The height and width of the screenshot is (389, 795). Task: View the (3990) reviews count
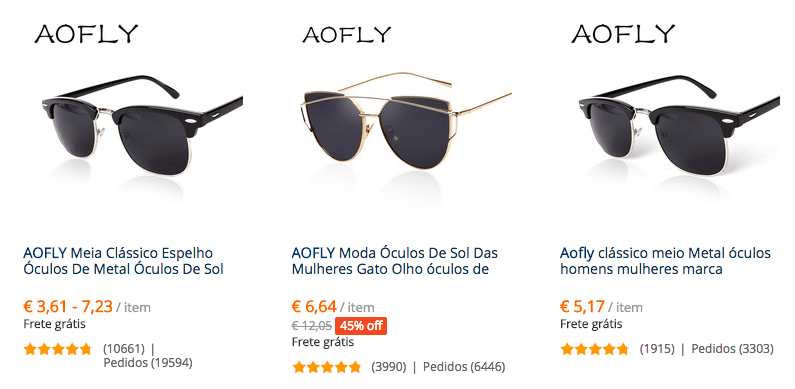tap(389, 367)
